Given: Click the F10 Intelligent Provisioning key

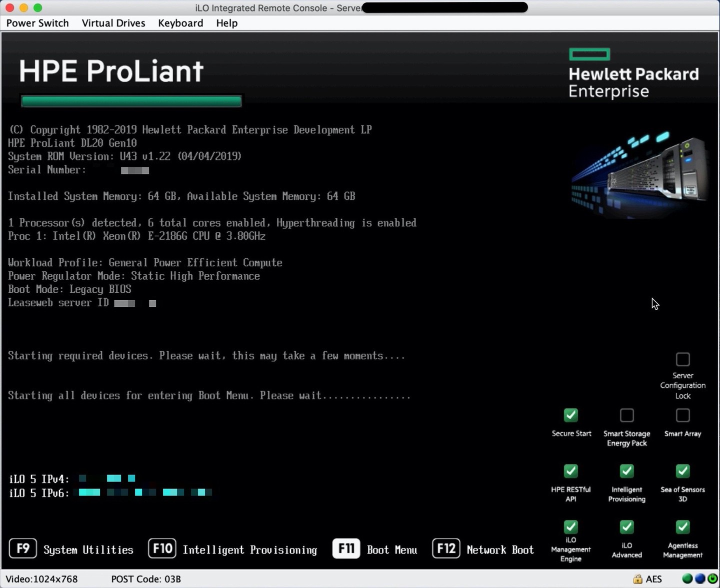Looking at the screenshot, I should [x=162, y=549].
